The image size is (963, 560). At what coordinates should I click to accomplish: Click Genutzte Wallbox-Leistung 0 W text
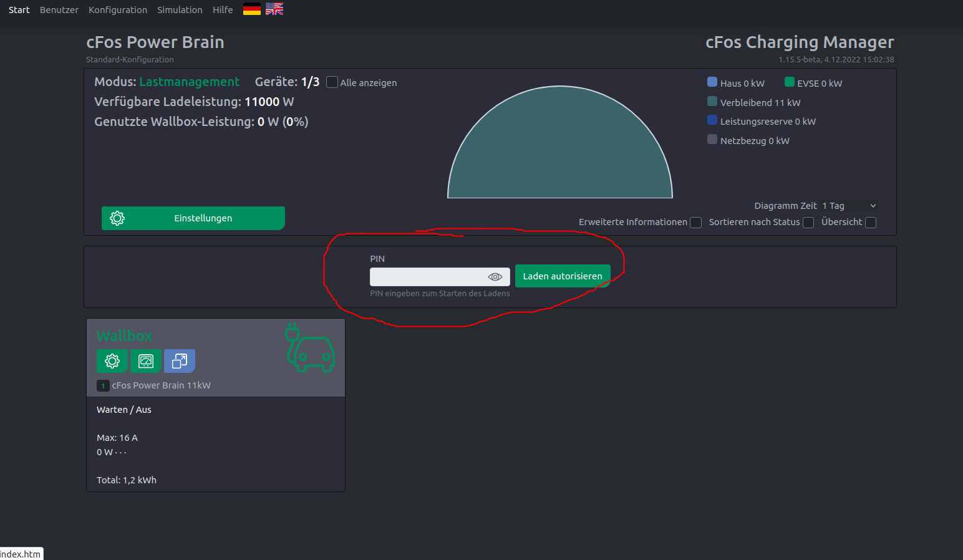[201, 122]
